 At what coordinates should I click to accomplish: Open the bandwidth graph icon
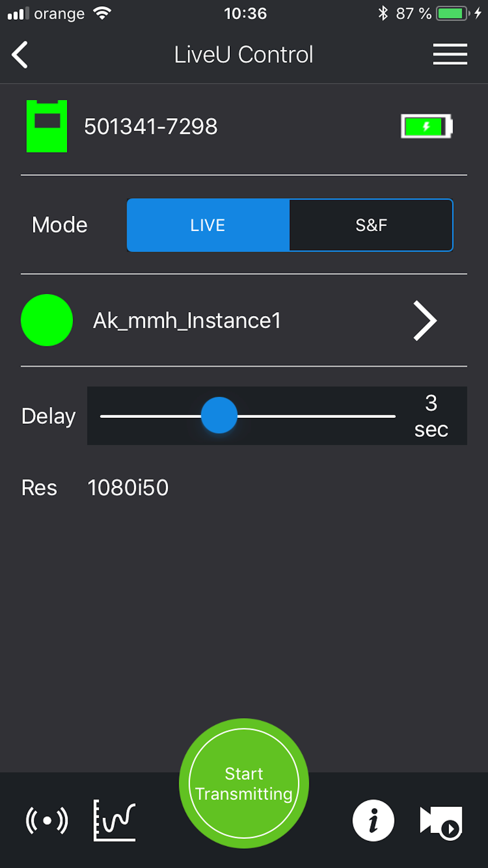pyautogui.click(x=114, y=820)
